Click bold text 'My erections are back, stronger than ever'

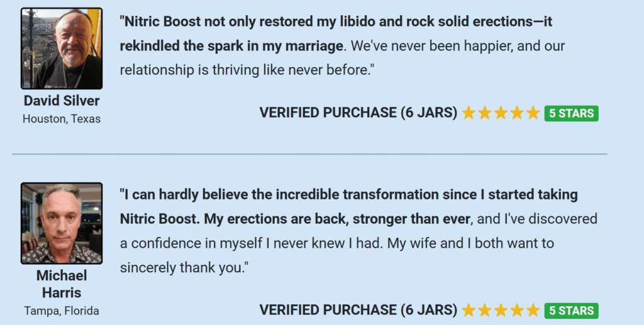[x=337, y=219]
